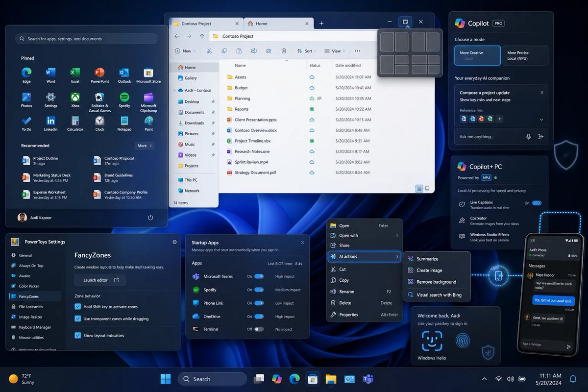Click the Name column header

coord(240,65)
